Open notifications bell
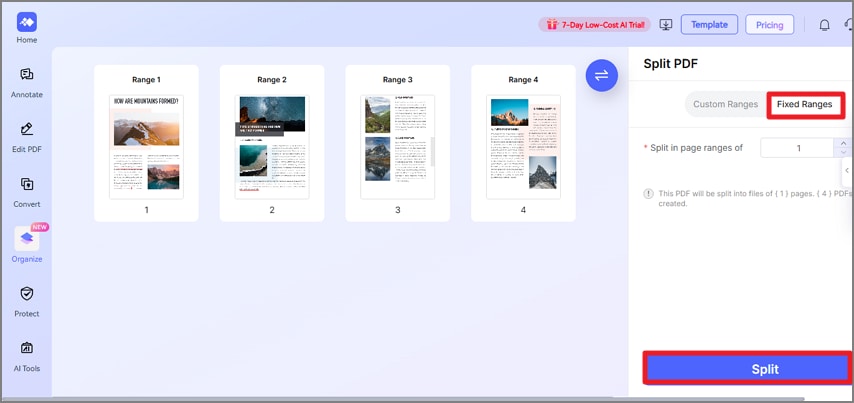This screenshot has height=403, width=854. coord(825,25)
